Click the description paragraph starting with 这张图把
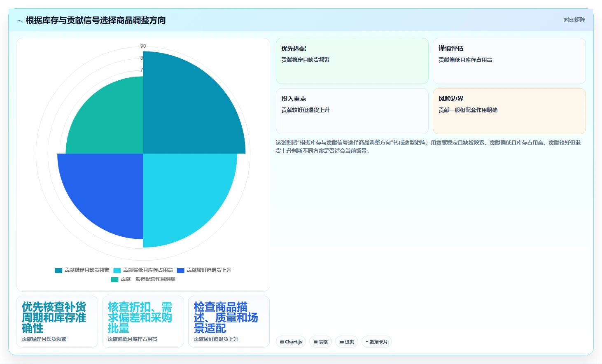The height and width of the screenshot is (364, 602). [x=428, y=147]
